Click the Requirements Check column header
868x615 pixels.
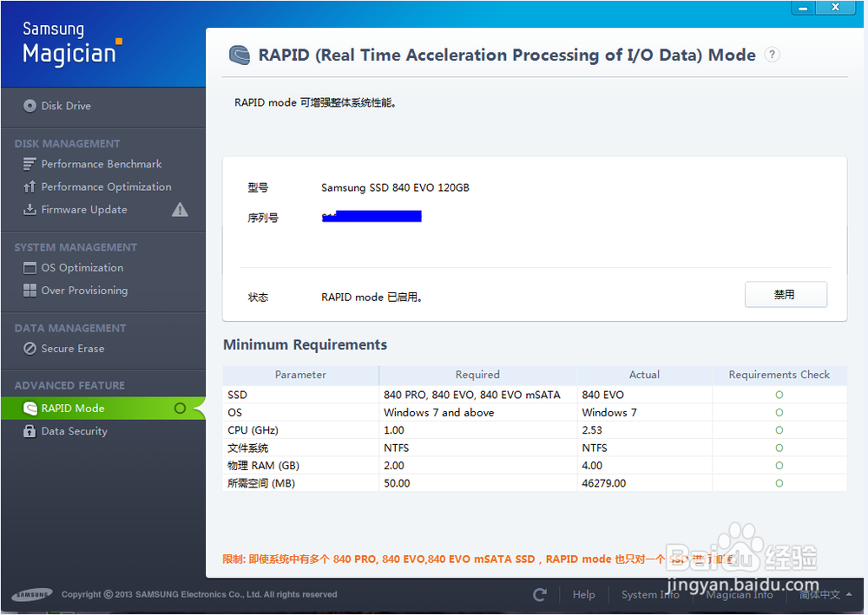pyautogui.click(x=779, y=375)
